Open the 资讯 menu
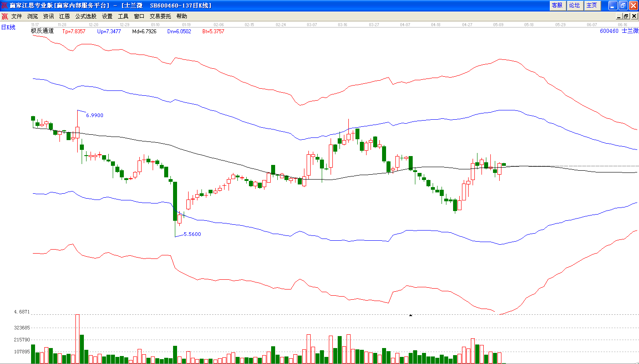 (49, 16)
